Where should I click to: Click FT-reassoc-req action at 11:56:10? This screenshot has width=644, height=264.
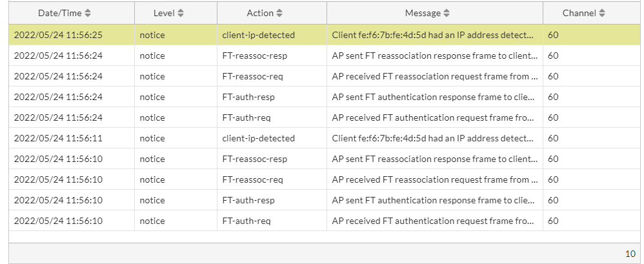click(x=252, y=179)
